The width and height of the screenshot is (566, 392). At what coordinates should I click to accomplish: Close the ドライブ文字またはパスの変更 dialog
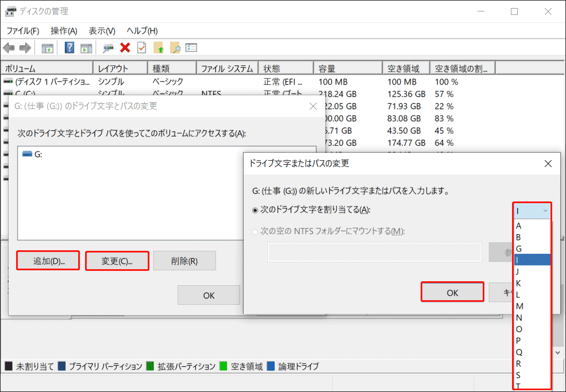548,164
